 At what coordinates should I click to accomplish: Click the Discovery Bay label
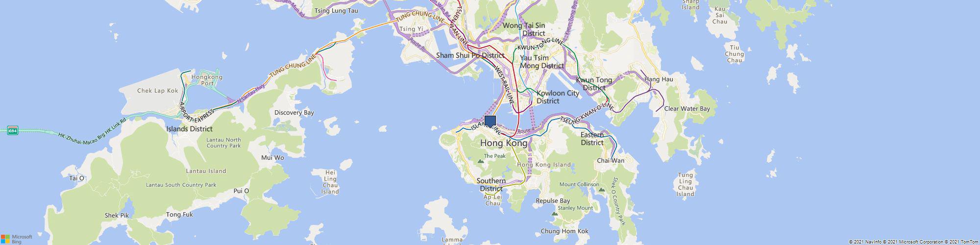pos(294,113)
